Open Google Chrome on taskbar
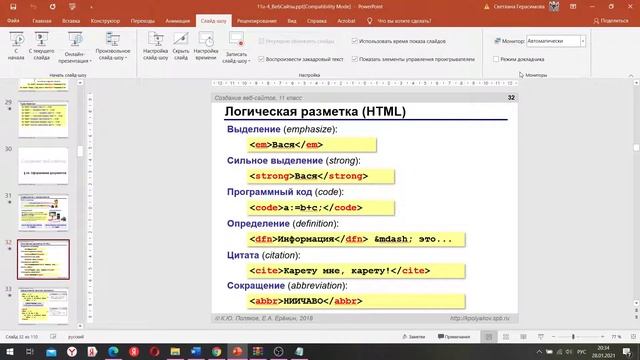 point(216,351)
